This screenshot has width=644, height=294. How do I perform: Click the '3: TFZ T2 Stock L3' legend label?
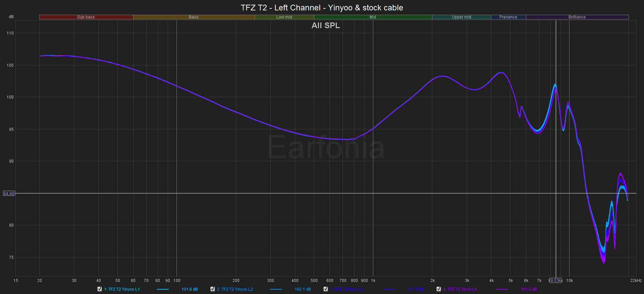tap(347, 289)
